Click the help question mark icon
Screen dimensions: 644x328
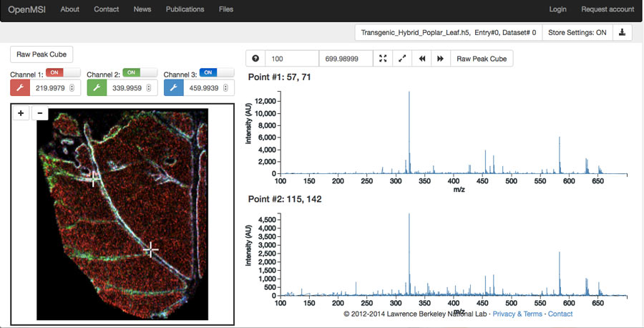(255, 59)
